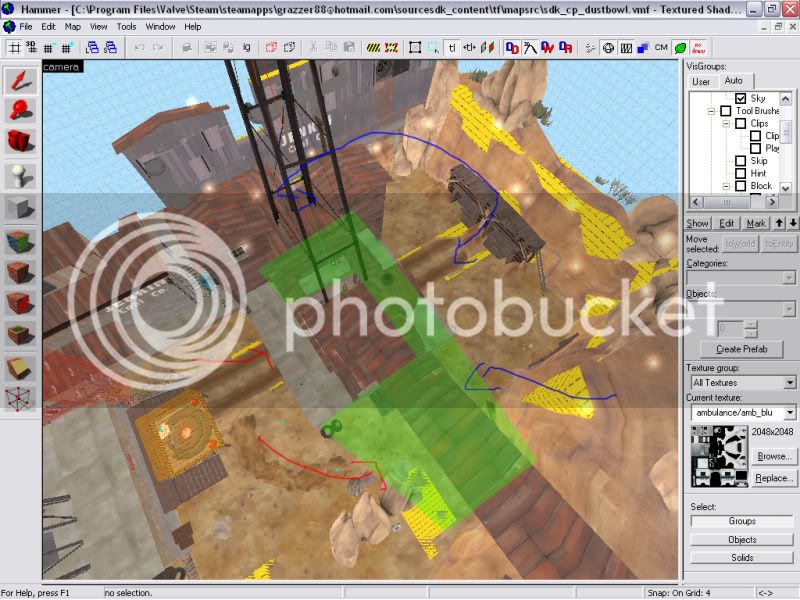Check the Hint visgroup checkbox
The width and height of the screenshot is (800, 600).
pos(741,173)
